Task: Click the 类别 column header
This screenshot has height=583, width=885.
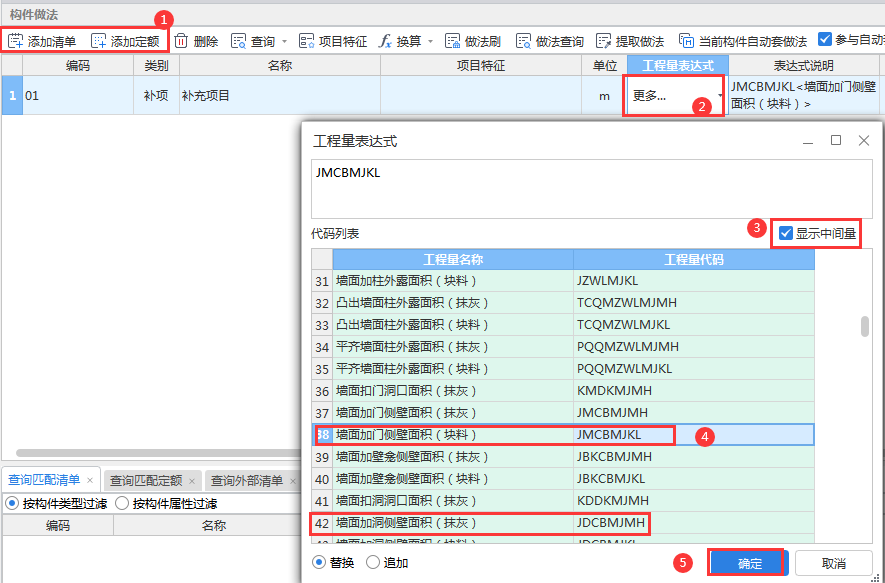Action: 156,65
